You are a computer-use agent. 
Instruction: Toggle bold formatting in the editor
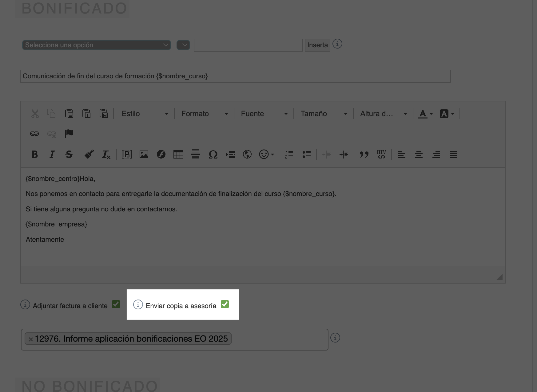pos(35,154)
